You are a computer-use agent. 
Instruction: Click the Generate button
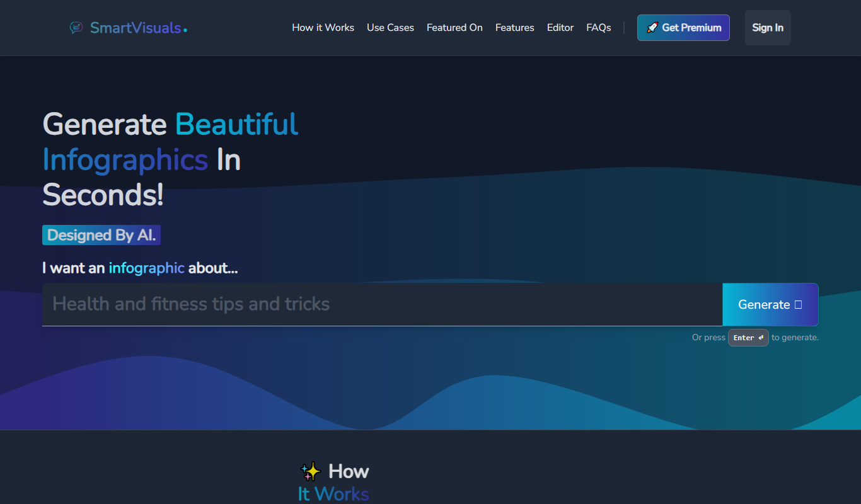click(770, 304)
